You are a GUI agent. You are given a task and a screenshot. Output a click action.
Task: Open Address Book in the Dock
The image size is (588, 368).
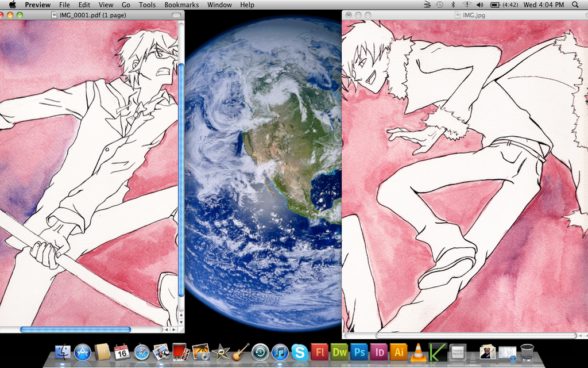(x=102, y=352)
